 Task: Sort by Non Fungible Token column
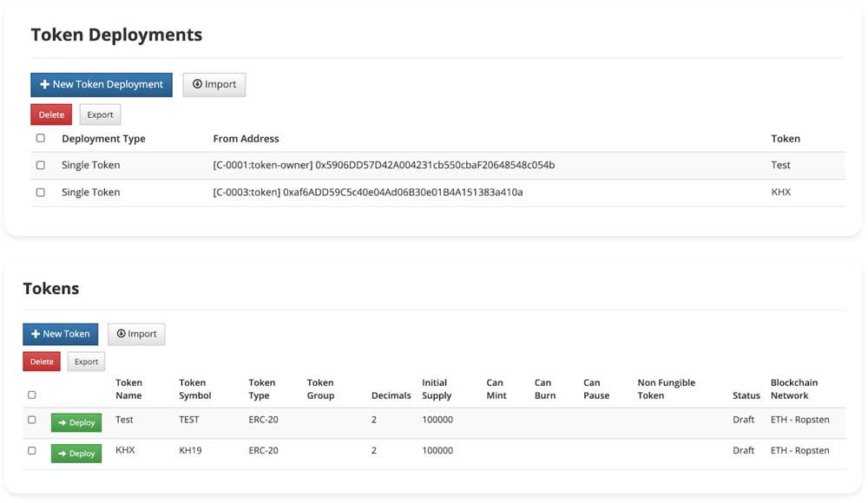666,389
